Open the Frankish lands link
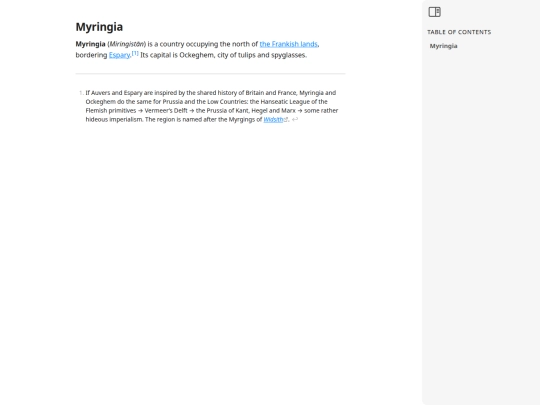 point(288,44)
